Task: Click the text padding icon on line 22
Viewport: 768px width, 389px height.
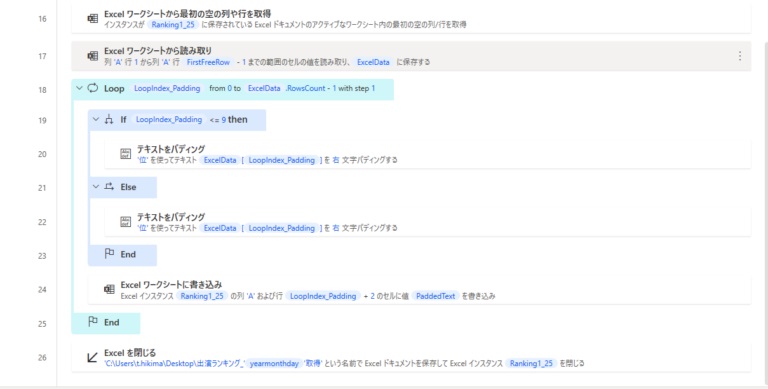Action: (x=125, y=221)
